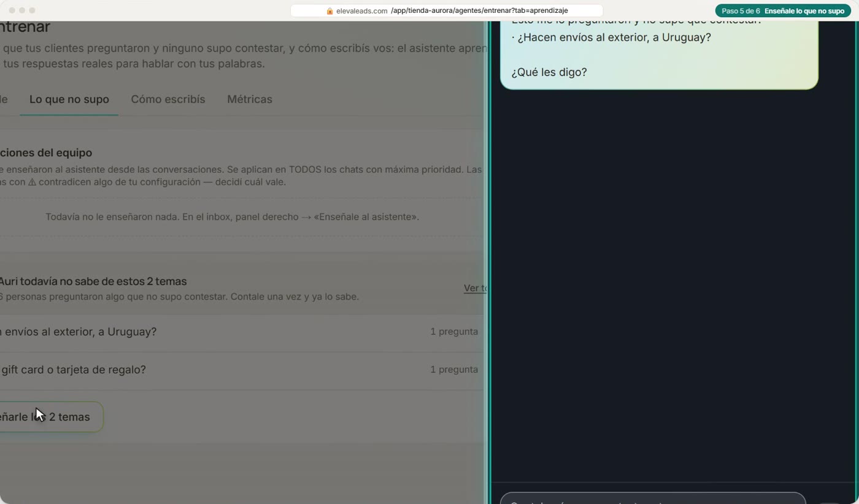Viewport: 859px width, 504px height.
Task: Click 'Todavía no le enseñaron nada' message
Action: tap(232, 217)
